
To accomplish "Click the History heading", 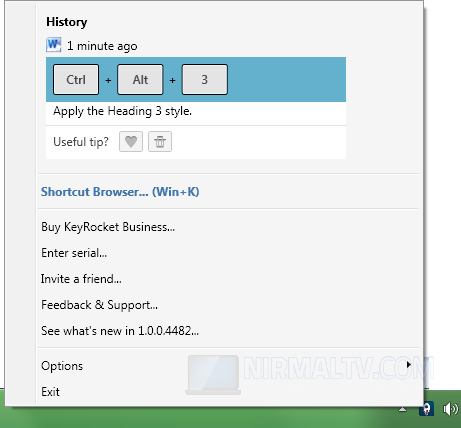I will pyautogui.click(x=67, y=22).
